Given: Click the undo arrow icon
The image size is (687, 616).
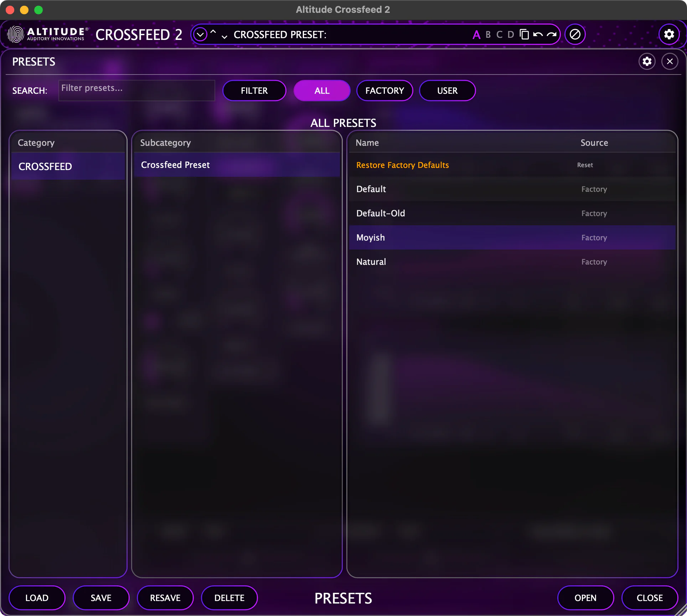Looking at the screenshot, I should (x=538, y=35).
